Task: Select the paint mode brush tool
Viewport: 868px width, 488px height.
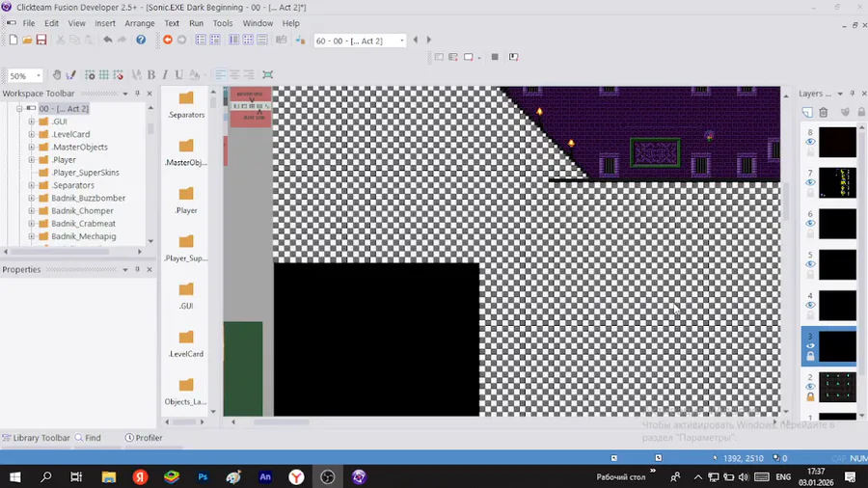Action: point(70,74)
